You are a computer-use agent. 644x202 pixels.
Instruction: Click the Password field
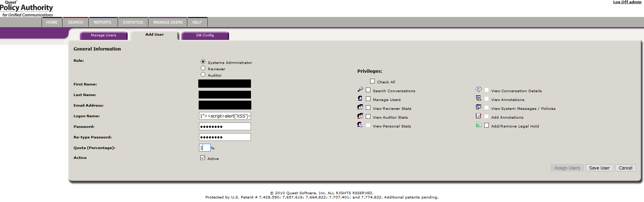pyautogui.click(x=225, y=126)
